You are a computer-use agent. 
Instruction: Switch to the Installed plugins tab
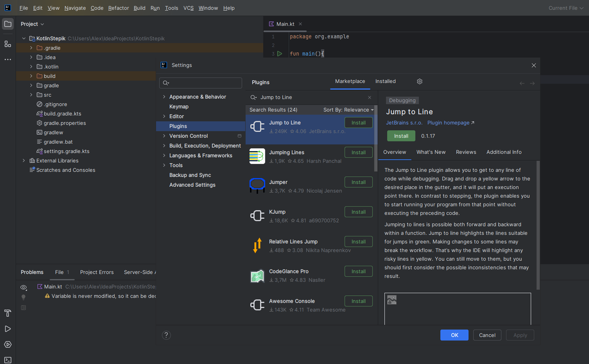tap(385, 81)
